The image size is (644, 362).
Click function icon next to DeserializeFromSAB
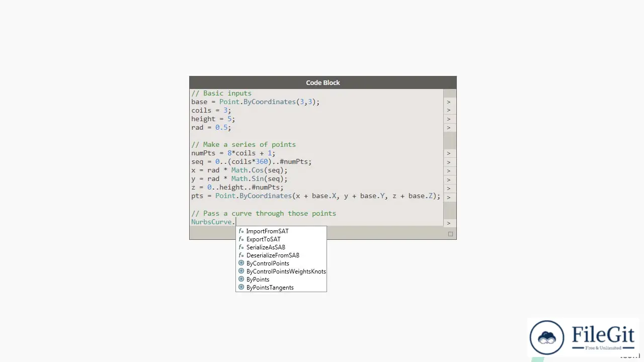click(241, 255)
